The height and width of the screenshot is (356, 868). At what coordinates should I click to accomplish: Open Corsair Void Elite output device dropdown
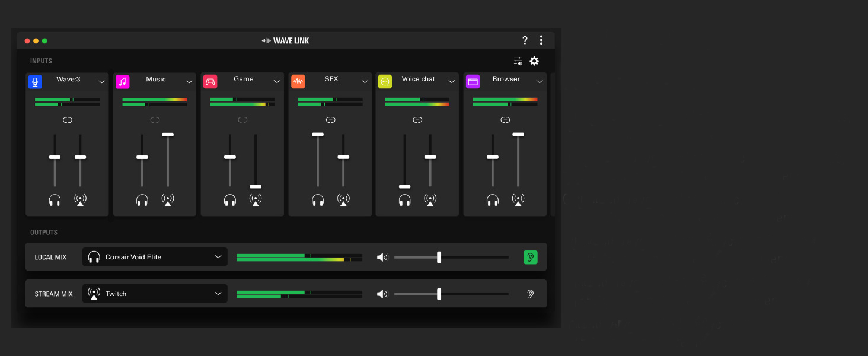point(155,257)
